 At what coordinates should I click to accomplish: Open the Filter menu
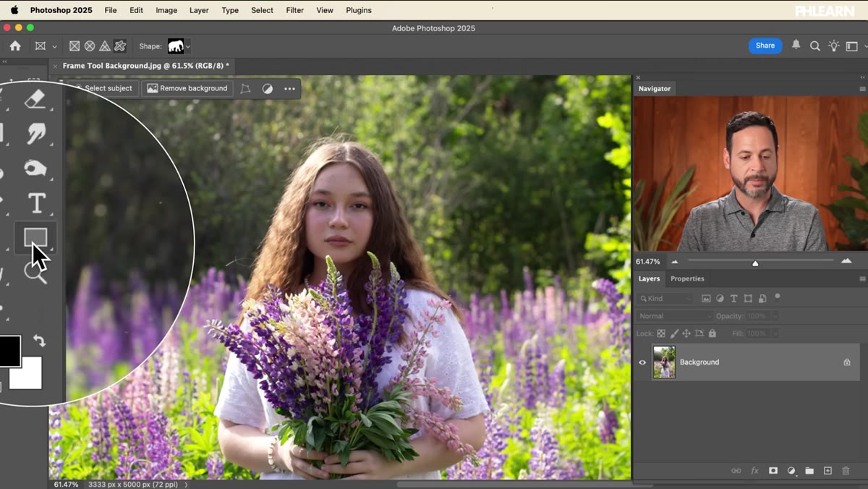click(x=294, y=10)
